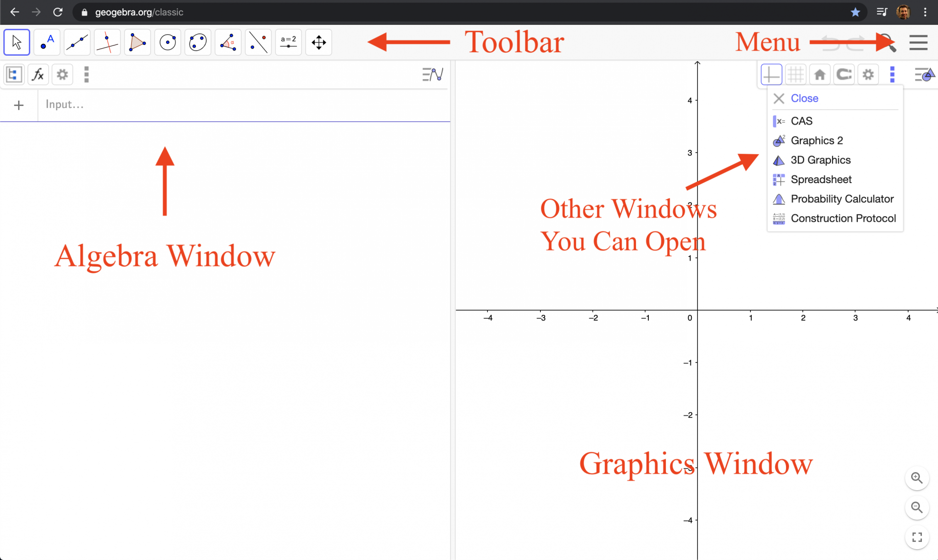Open the graphics view extra options menu

(x=893, y=74)
